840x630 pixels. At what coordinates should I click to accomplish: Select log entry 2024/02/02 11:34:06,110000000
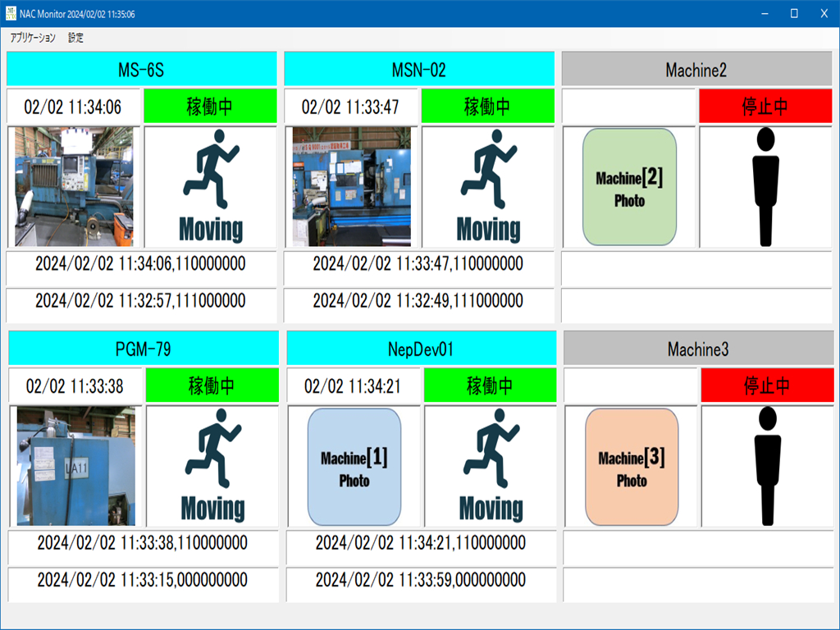coord(141,268)
